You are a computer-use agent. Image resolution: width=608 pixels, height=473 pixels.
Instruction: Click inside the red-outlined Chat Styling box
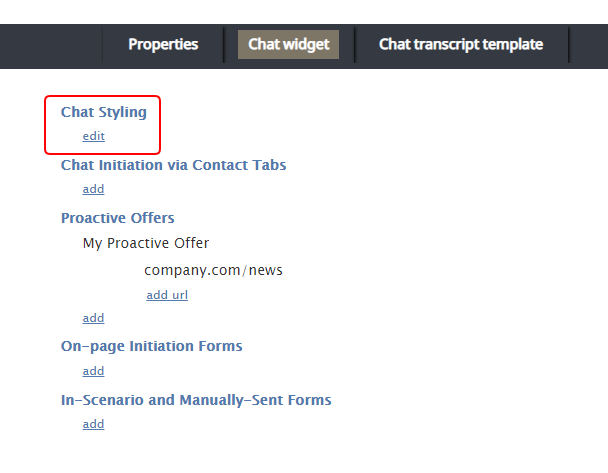[102, 125]
